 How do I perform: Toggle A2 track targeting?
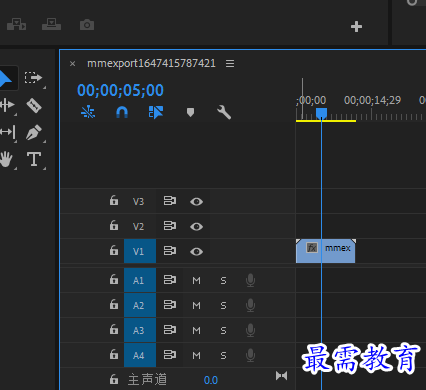[140, 305]
